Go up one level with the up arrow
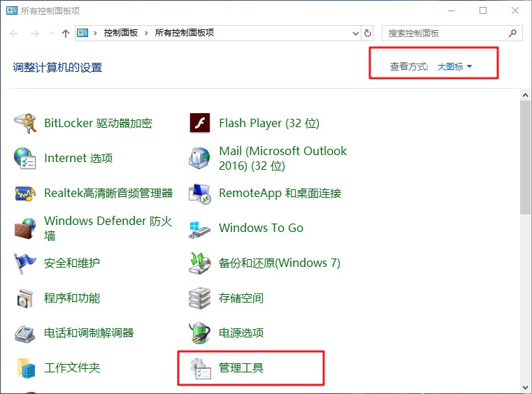 coord(66,34)
